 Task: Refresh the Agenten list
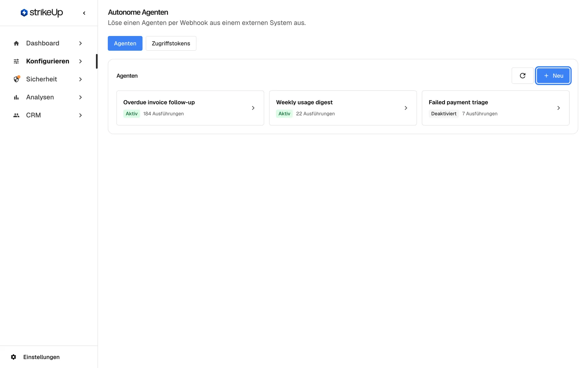[x=522, y=76]
